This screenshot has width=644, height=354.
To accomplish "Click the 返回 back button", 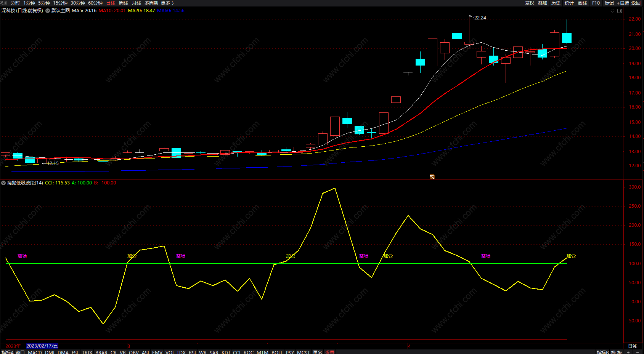I will (636, 3).
